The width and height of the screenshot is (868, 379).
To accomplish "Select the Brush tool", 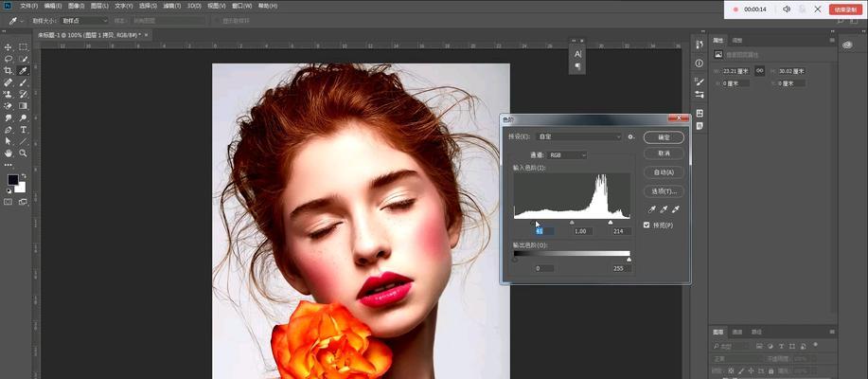I will point(24,82).
